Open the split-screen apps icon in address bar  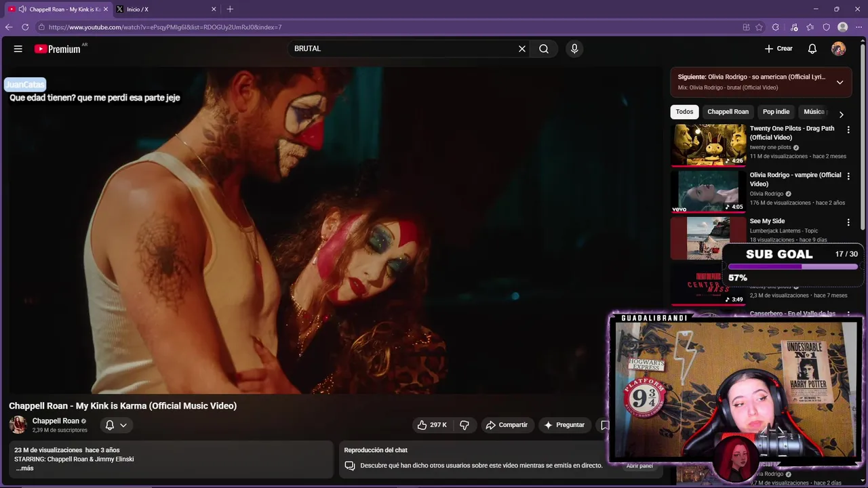pyautogui.click(x=746, y=27)
